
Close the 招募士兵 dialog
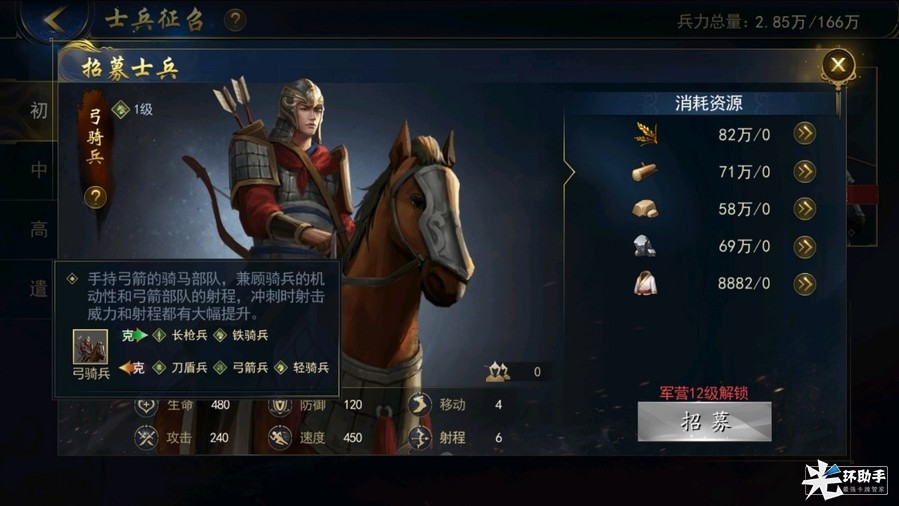click(838, 65)
